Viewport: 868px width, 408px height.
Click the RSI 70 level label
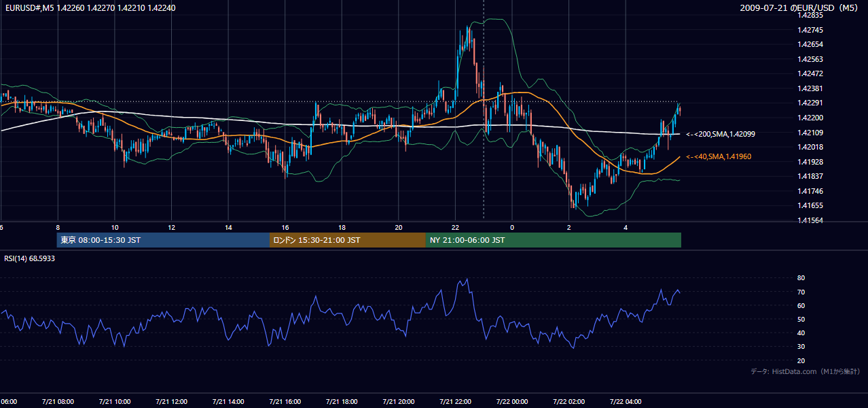[801, 292]
